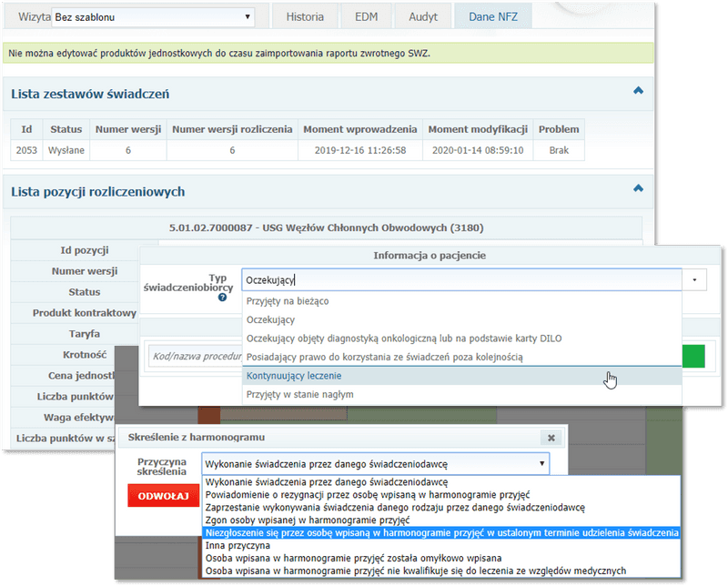This screenshot has height=586, width=728.
Task: Select Posiadający prawo do korzystania option
Action: click(x=462, y=357)
